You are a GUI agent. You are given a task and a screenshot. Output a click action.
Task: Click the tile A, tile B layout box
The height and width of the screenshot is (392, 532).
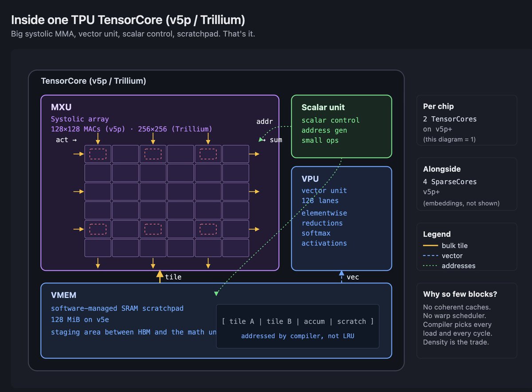(x=297, y=326)
